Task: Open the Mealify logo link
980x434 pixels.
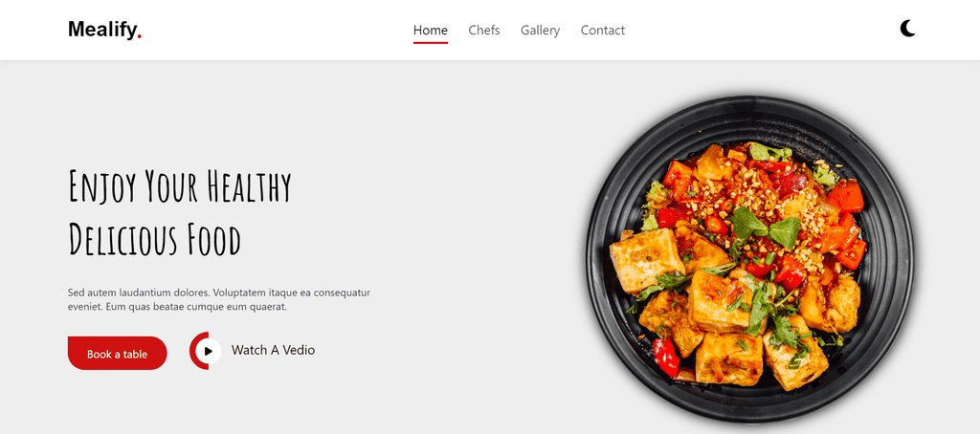Action: 105,30
